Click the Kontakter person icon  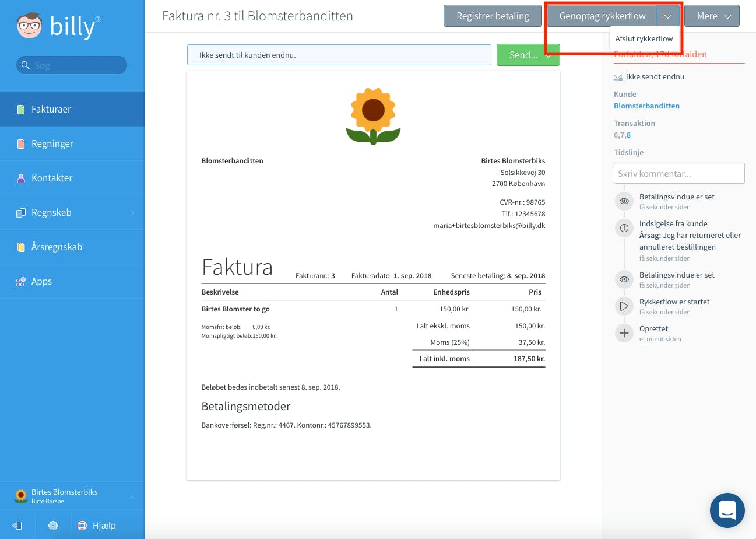[x=21, y=178]
